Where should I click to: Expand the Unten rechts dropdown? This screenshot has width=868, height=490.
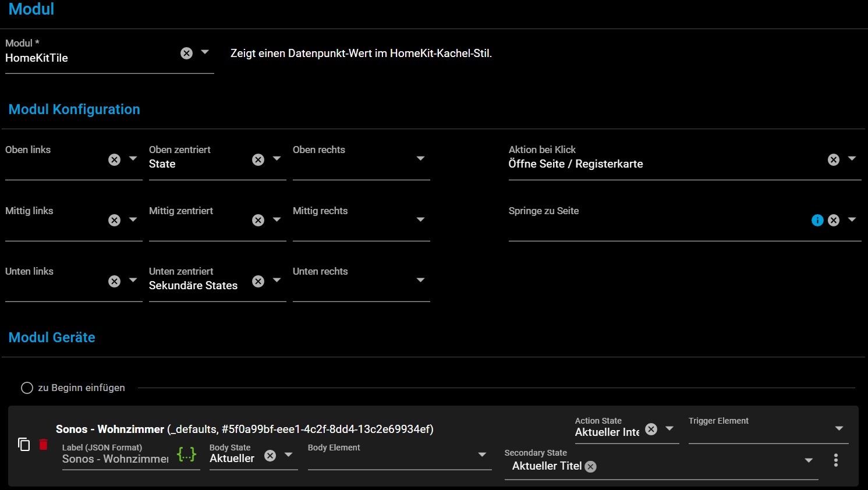[420, 280]
